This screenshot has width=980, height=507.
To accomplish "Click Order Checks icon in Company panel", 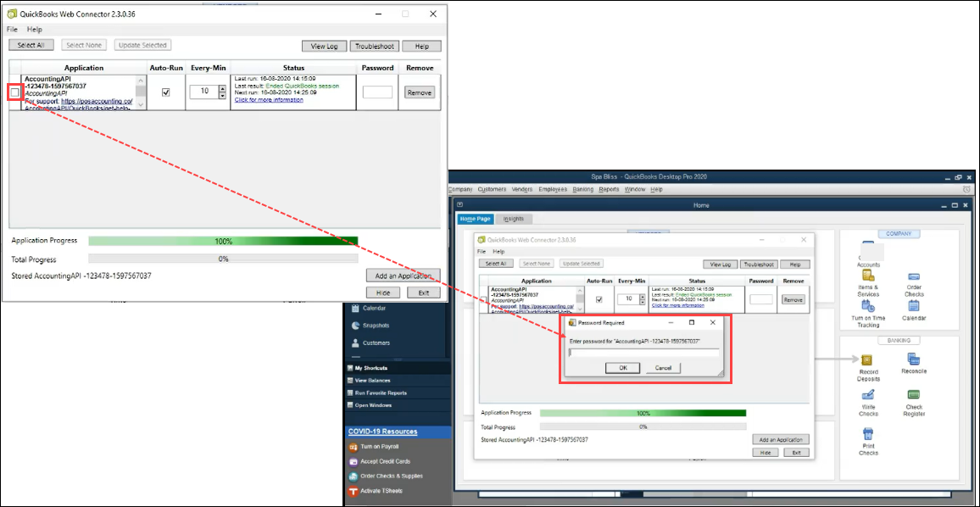I will (x=914, y=276).
